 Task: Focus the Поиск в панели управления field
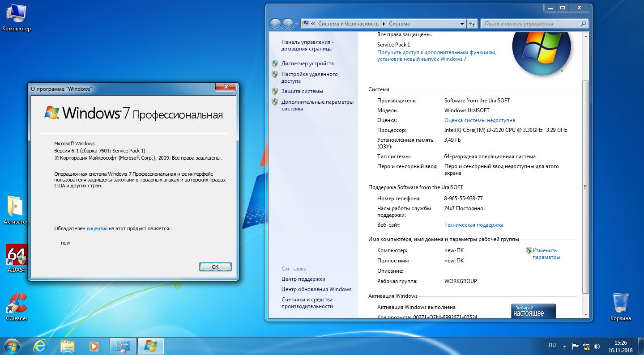[x=531, y=24]
